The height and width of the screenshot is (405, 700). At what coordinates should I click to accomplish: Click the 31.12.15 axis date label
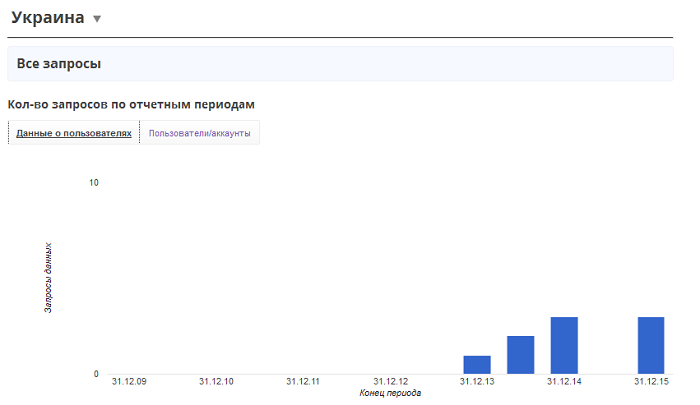click(x=651, y=382)
